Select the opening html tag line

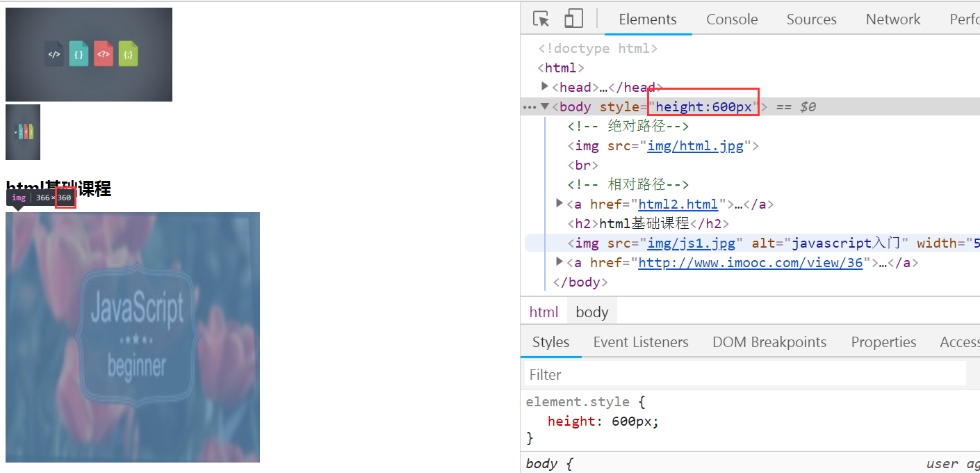click(x=561, y=68)
